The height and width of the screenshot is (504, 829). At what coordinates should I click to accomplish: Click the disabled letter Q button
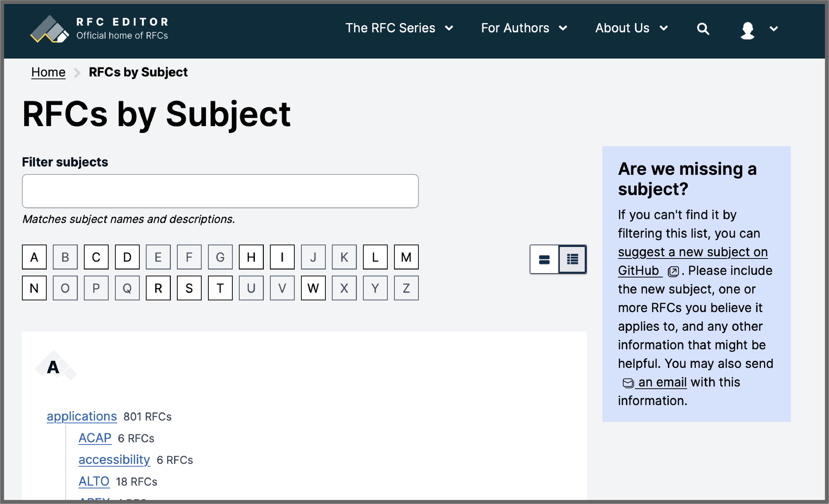tap(127, 288)
